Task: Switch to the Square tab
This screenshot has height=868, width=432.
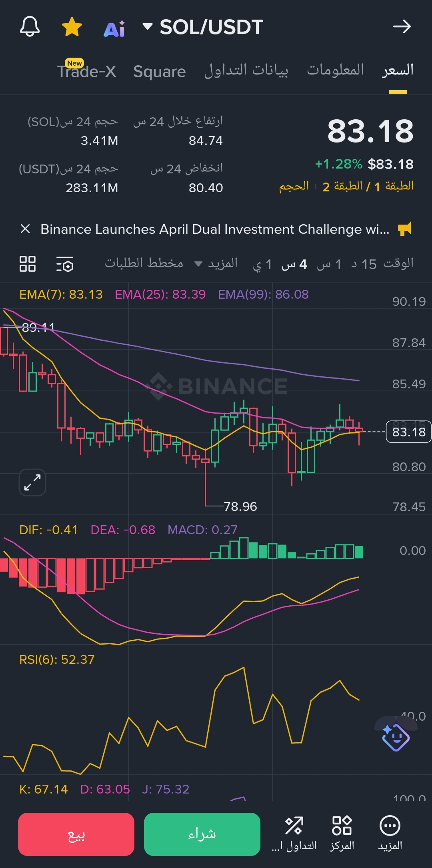Action: click(160, 71)
